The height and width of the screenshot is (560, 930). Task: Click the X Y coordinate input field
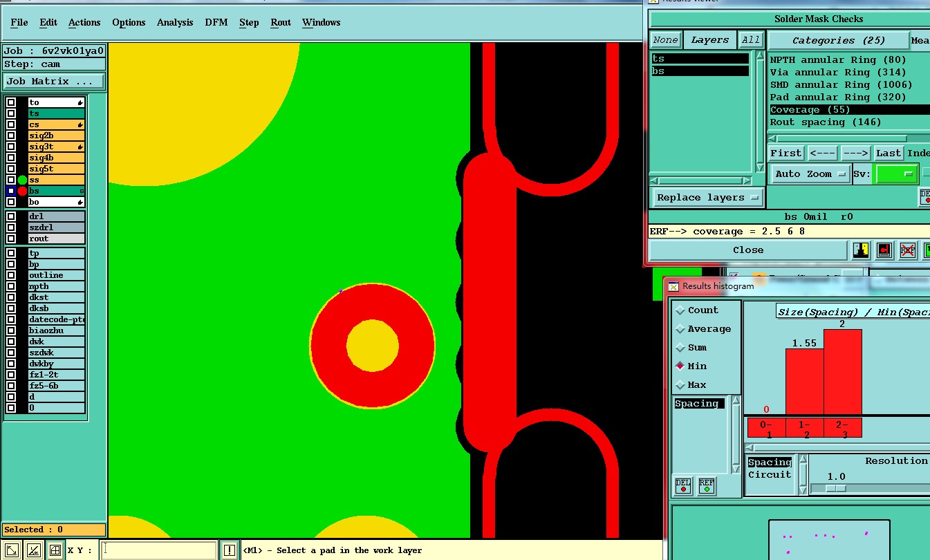click(159, 550)
